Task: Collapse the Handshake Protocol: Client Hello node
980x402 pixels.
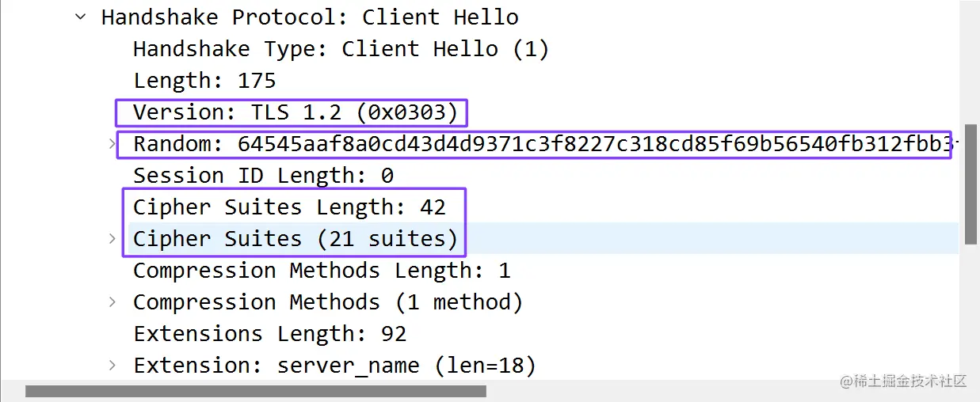Action: pyautogui.click(x=80, y=17)
